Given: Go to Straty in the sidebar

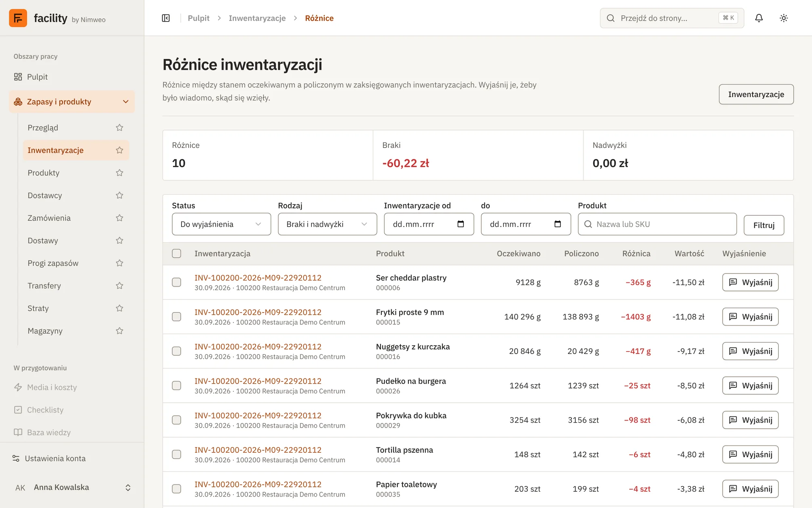Looking at the screenshot, I should (x=38, y=308).
